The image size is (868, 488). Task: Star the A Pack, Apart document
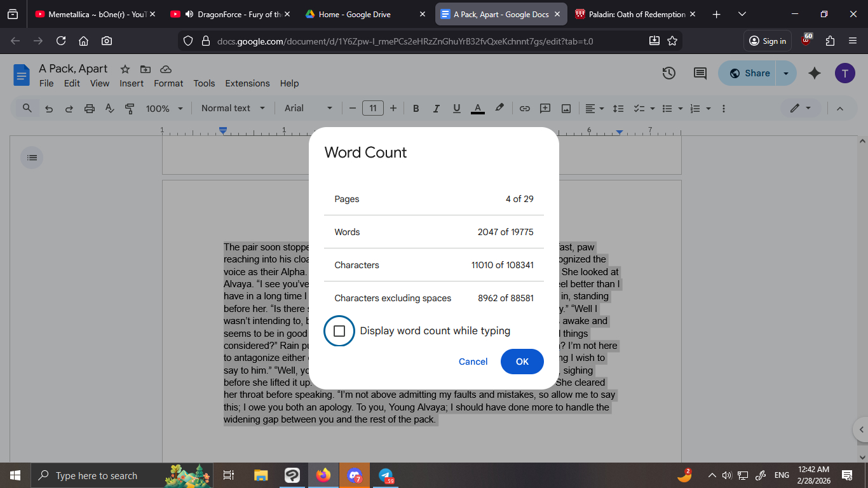coord(125,69)
